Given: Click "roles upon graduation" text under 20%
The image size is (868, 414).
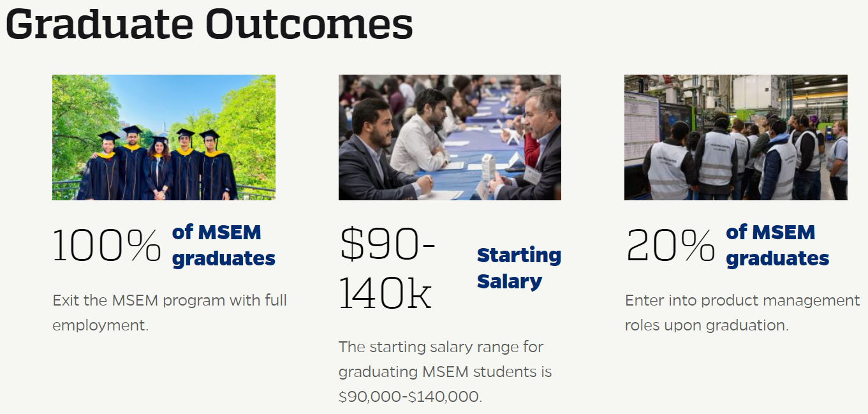Looking at the screenshot, I should [x=707, y=325].
